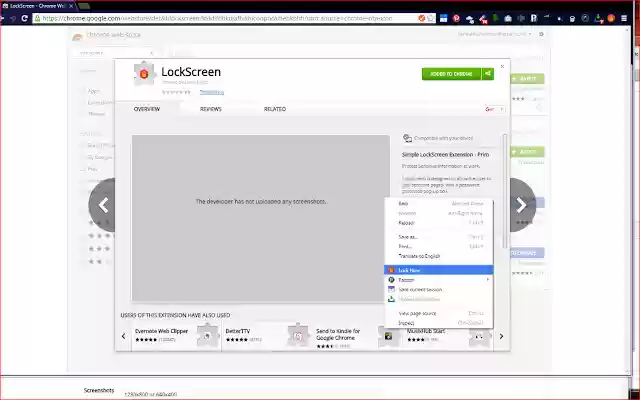Choose Inspect in the context menu
640x400 pixels.
(x=439, y=323)
